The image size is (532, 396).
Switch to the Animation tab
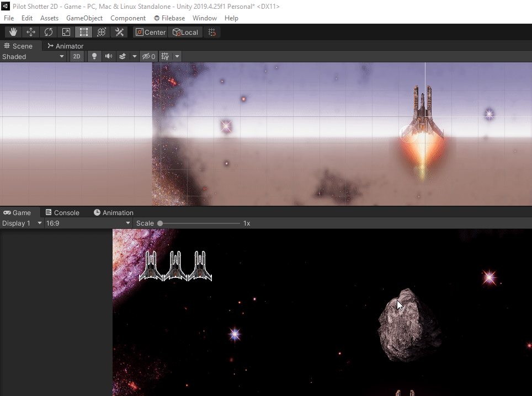[x=114, y=212]
